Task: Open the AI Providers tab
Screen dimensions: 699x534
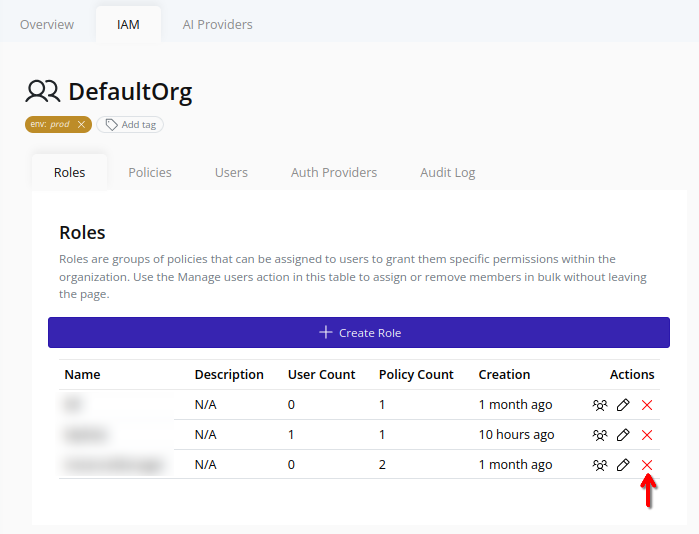Action: tap(217, 24)
